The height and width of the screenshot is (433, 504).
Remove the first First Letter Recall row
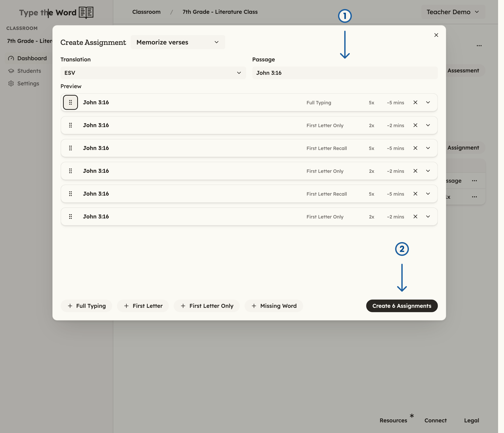click(415, 148)
